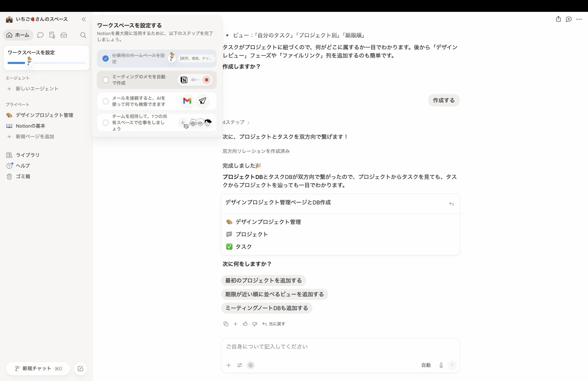This screenshot has width=588, height=381.
Task: Open the workspace briefcase icon
Action: tap(9, 19)
